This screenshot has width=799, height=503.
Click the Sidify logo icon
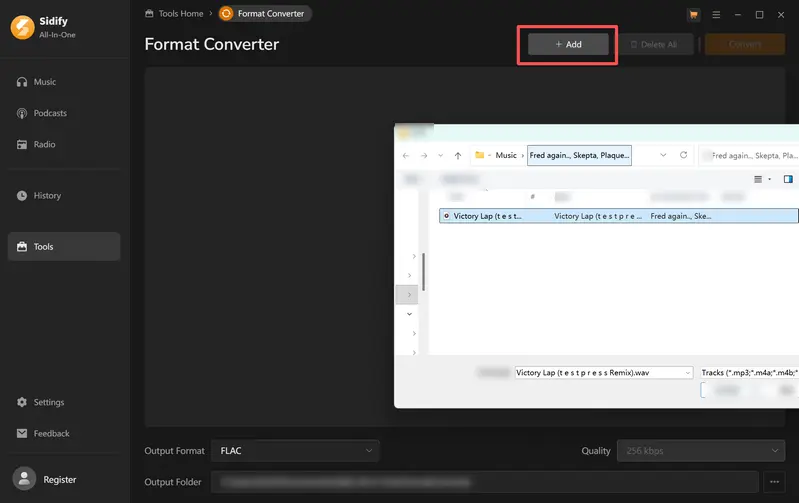coord(22,27)
